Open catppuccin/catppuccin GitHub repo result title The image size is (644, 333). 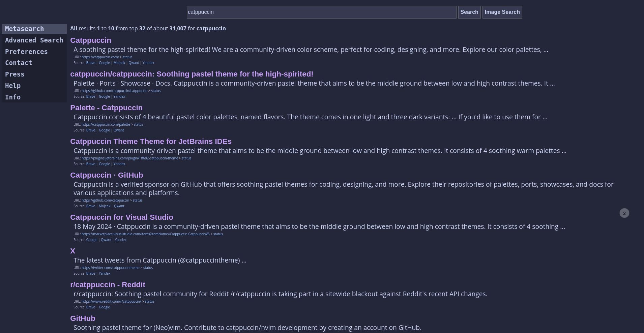click(x=192, y=74)
